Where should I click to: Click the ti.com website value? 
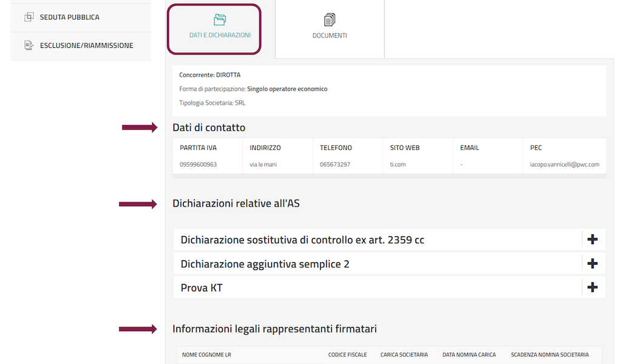[x=398, y=164]
